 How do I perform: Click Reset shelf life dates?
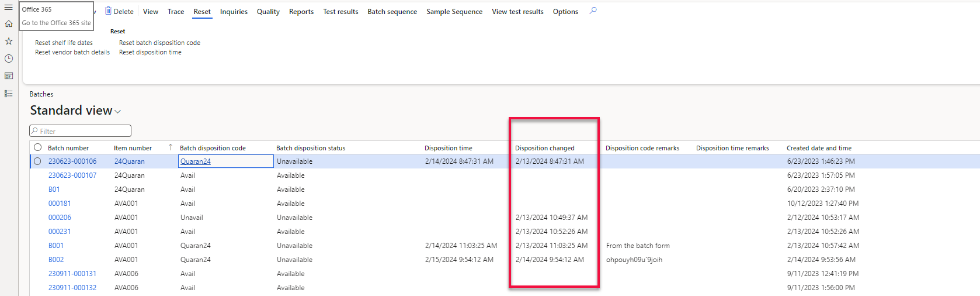pos(64,43)
